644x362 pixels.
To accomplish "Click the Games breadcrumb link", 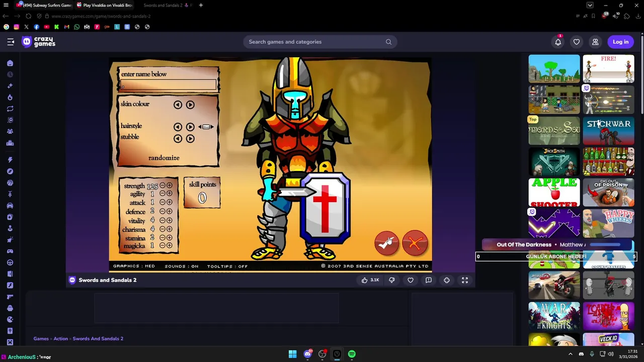I will coord(41,338).
